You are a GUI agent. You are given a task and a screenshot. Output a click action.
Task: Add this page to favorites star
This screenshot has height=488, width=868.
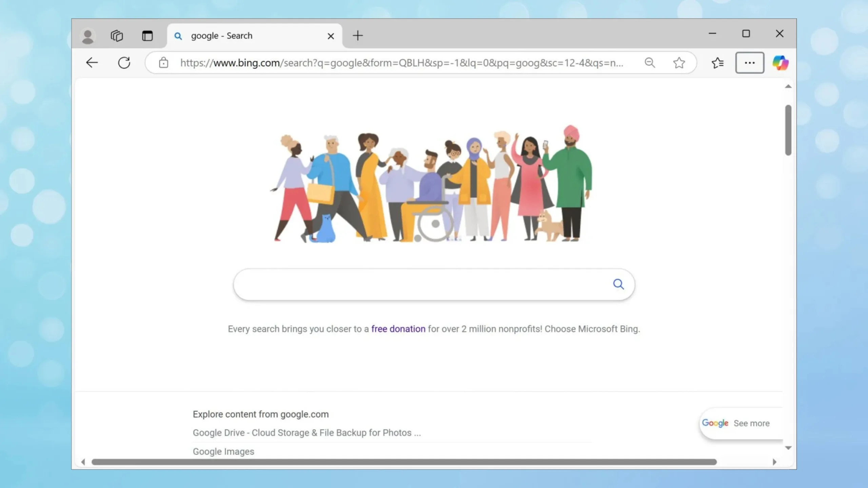coord(679,63)
